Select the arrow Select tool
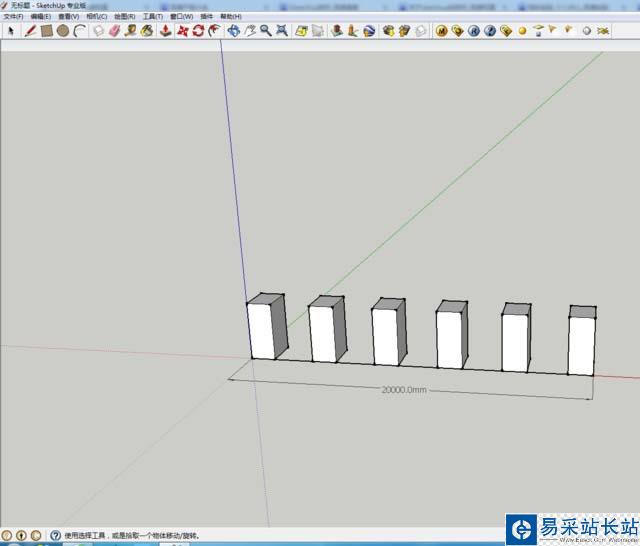Screen dimensions: 640x546 click(x=11, y=31)
